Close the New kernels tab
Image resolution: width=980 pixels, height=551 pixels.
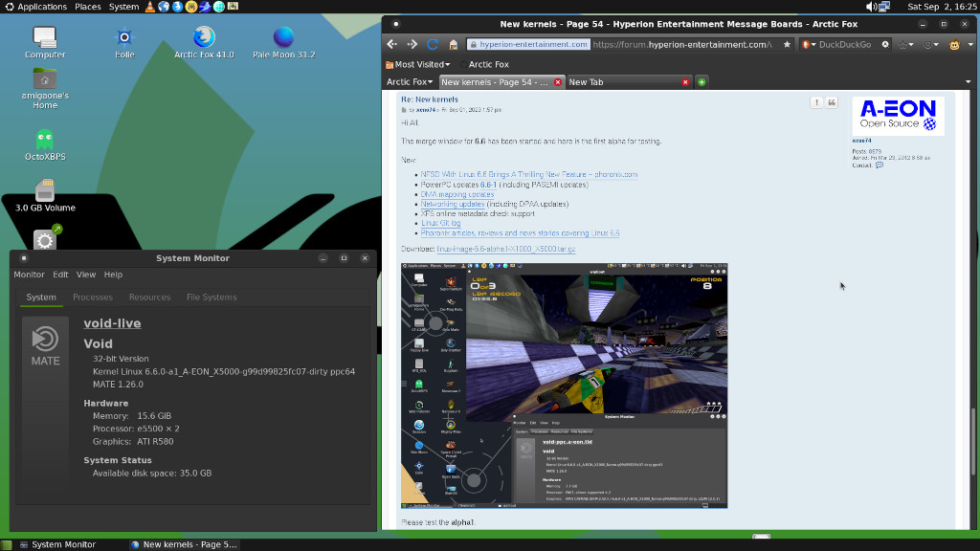click(x=558, y=82)
